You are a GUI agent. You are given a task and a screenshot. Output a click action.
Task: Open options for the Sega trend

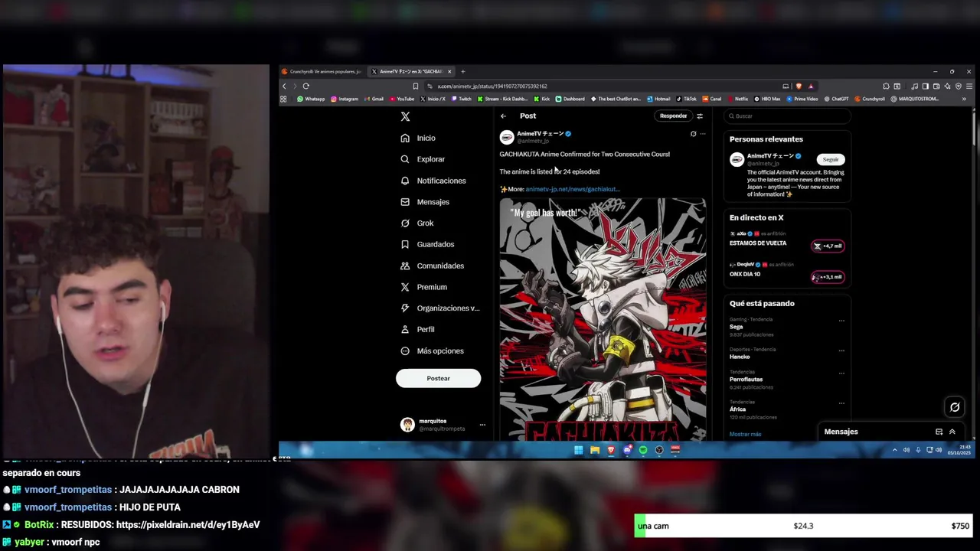click(x=841, y=321)
